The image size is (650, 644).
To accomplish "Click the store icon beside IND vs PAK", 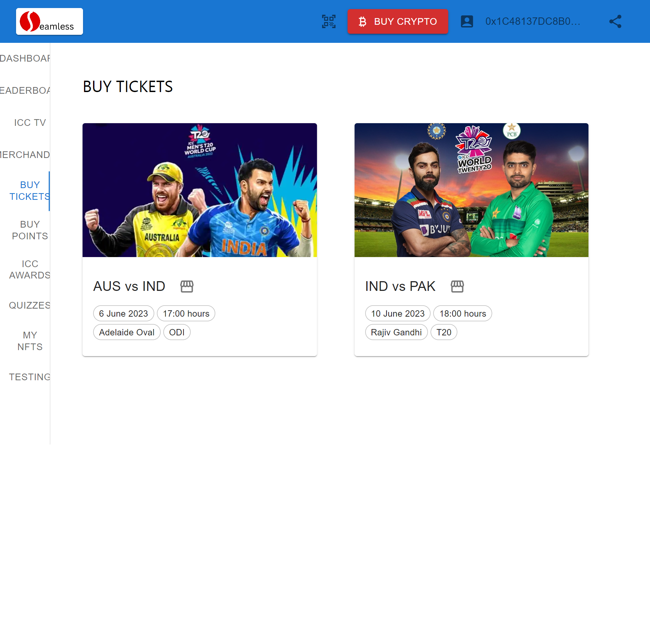I will pos(457,286).
